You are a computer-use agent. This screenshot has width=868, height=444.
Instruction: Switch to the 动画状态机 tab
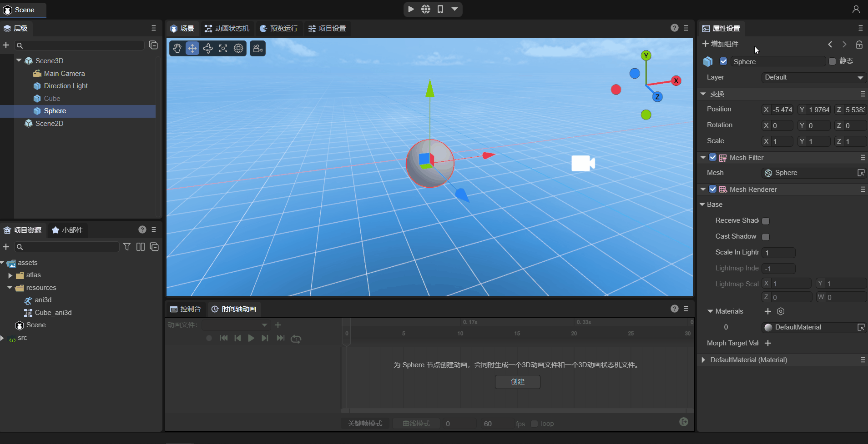227,29
